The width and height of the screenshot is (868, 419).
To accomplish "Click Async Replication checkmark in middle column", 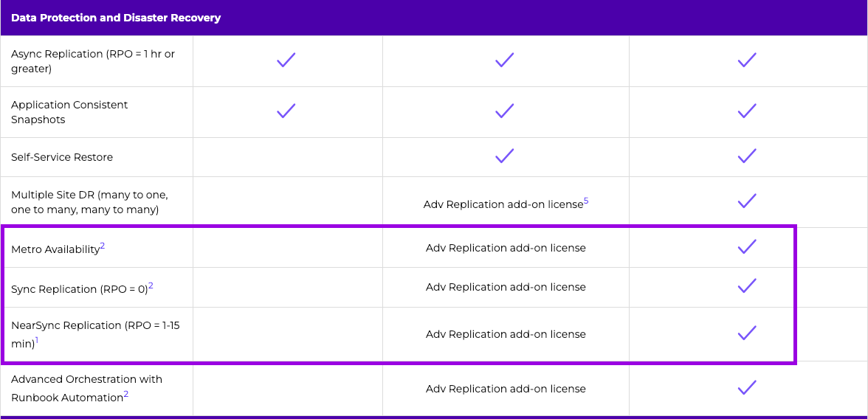I will (505, 60).
